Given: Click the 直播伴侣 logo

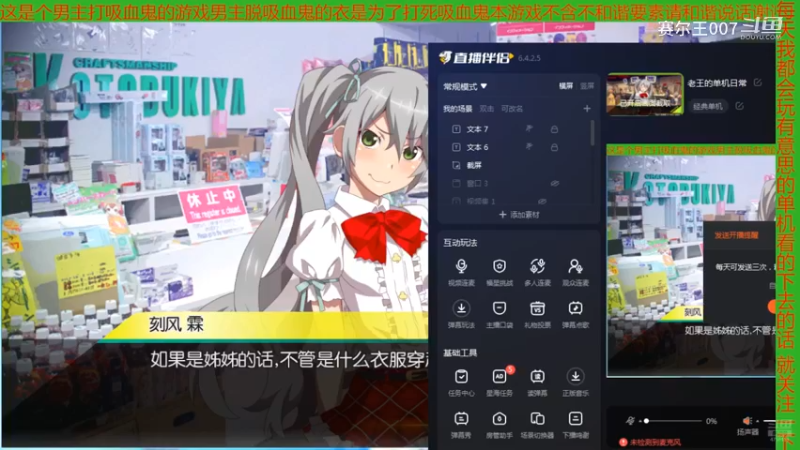Looking at the screenshot, I should (476, 58).
